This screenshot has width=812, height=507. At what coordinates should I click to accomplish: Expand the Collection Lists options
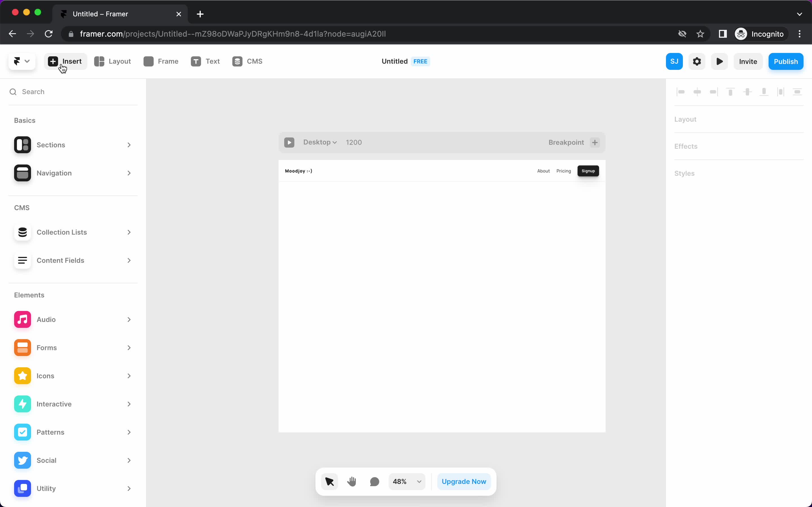click(129, 232)
